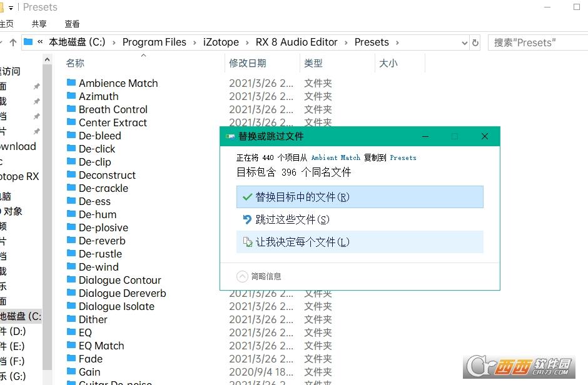Click the 2020/9/4 date of Gain

(x=261, y=372)
